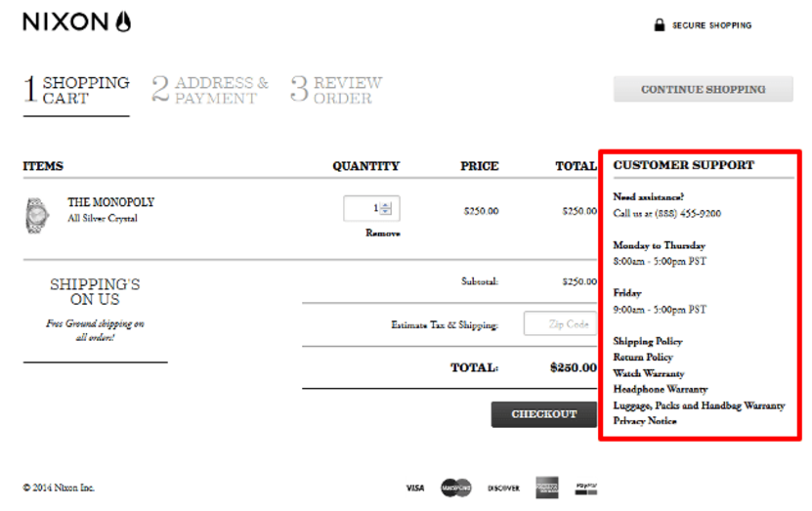Click the '© 2014 Nixon Inc.' footer text
The image size is (812, 511).
click(59, 488)
